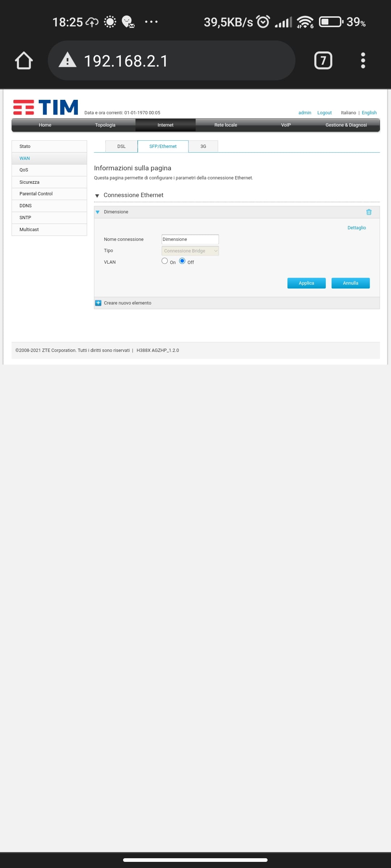Click the Nome connessione input field
This screenshot has width=391, height=868.
[x=190, y=239]
